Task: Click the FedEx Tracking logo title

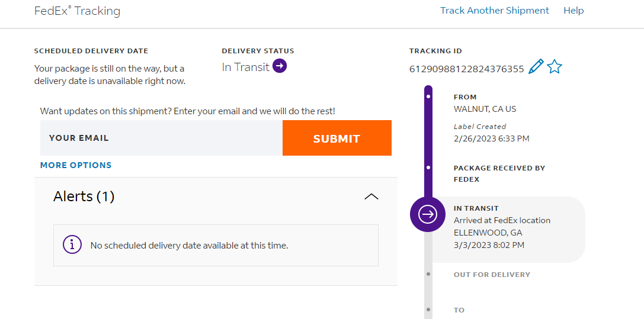Action: [77, 11]
